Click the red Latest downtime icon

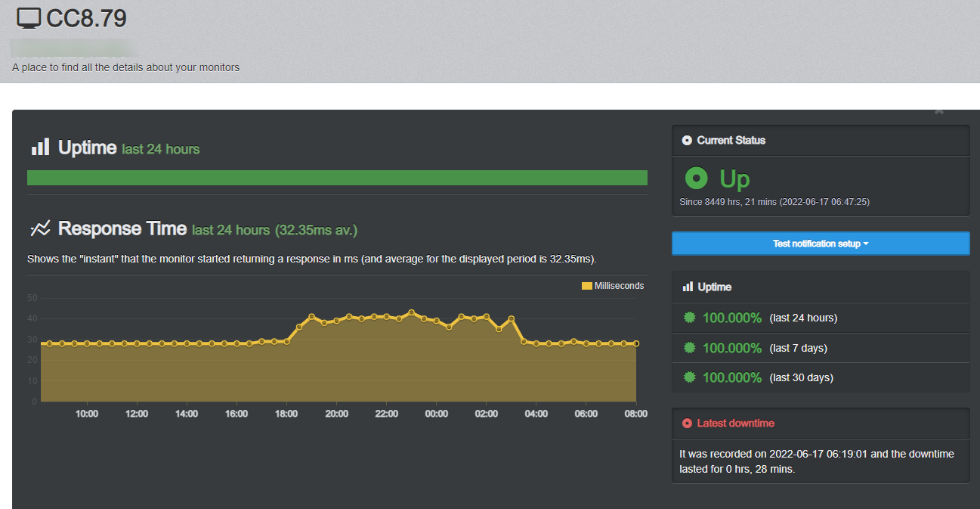click(687, 424)
